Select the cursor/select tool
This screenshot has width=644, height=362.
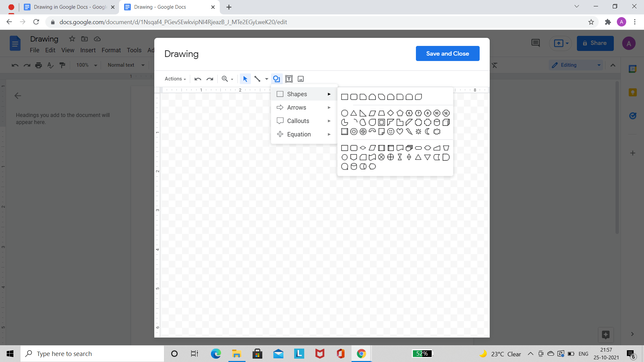point(245,79)
